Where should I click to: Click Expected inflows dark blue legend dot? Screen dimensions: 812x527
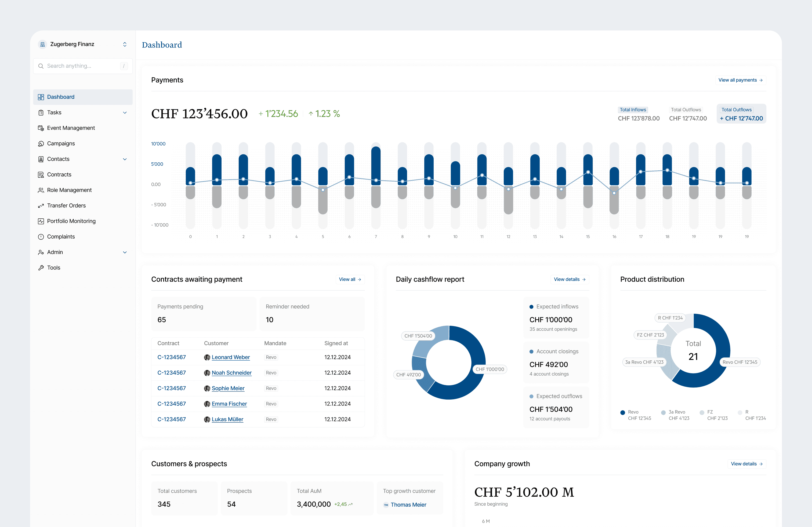531,307
